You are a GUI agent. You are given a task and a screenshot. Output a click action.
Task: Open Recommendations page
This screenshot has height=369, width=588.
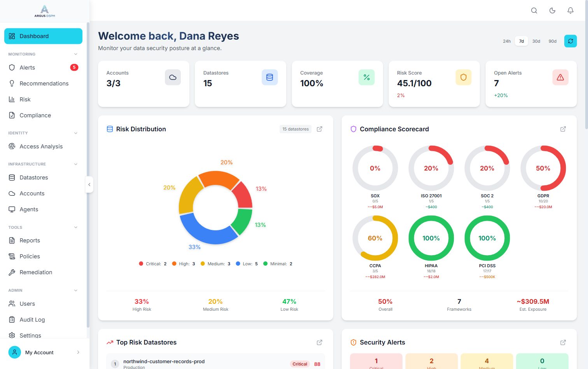click(43, 84)
